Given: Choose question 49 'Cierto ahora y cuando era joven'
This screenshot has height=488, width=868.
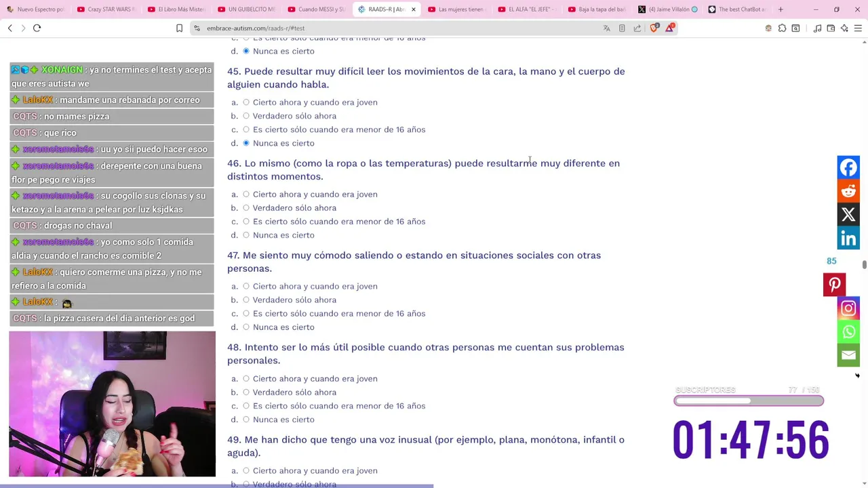Looking at the screenshot, I should 246,470.
